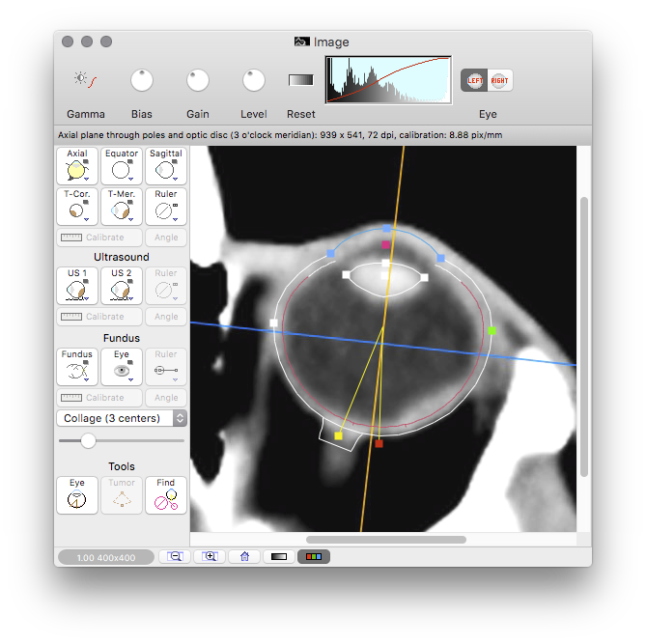Click the zoom in magnifier button
The image size is (646, 644).
coord(210,557)
